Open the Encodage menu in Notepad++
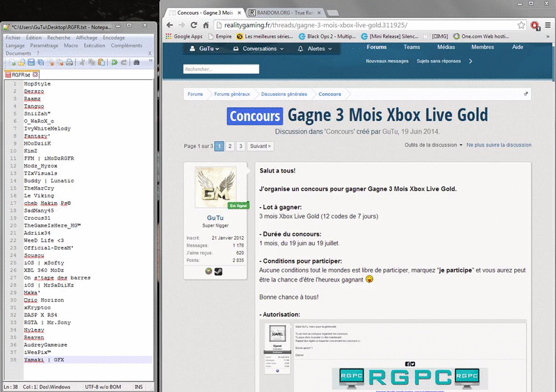This screenshot has width=556, height=392. 114,38
